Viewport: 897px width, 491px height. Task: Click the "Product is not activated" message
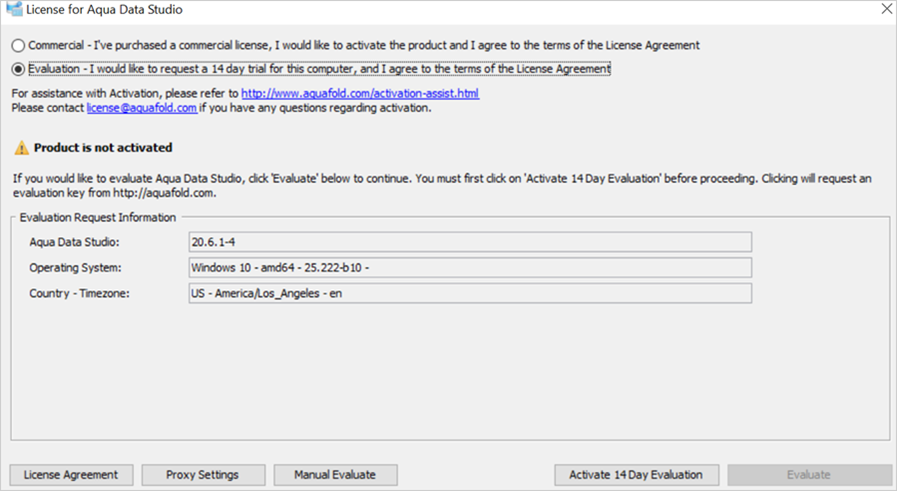click(103, 148)
